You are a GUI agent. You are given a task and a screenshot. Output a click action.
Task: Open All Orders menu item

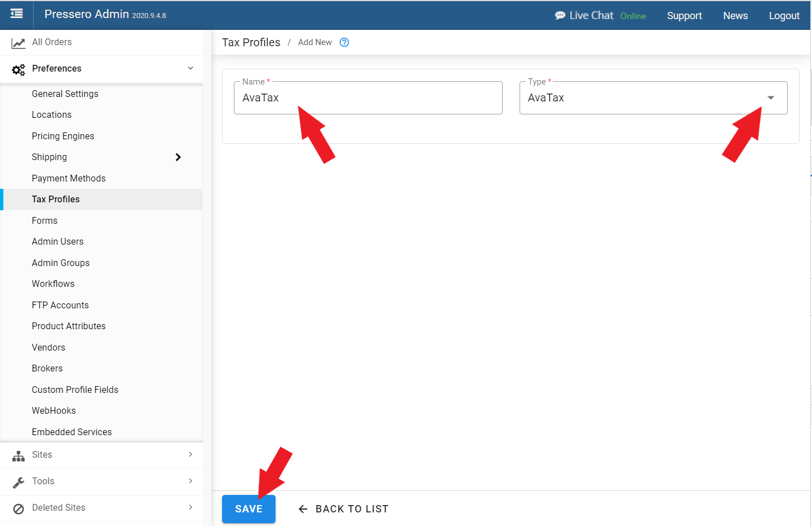52,42
